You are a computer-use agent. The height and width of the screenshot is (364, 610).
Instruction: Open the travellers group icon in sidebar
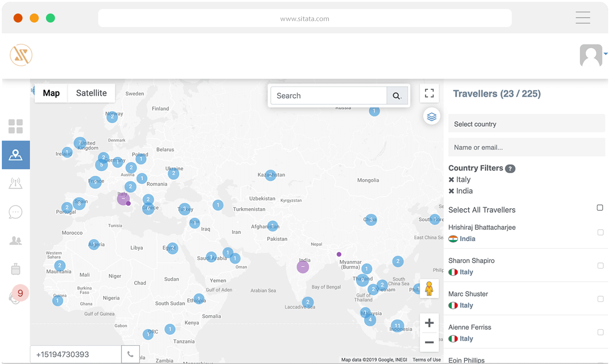pos(15,241)
